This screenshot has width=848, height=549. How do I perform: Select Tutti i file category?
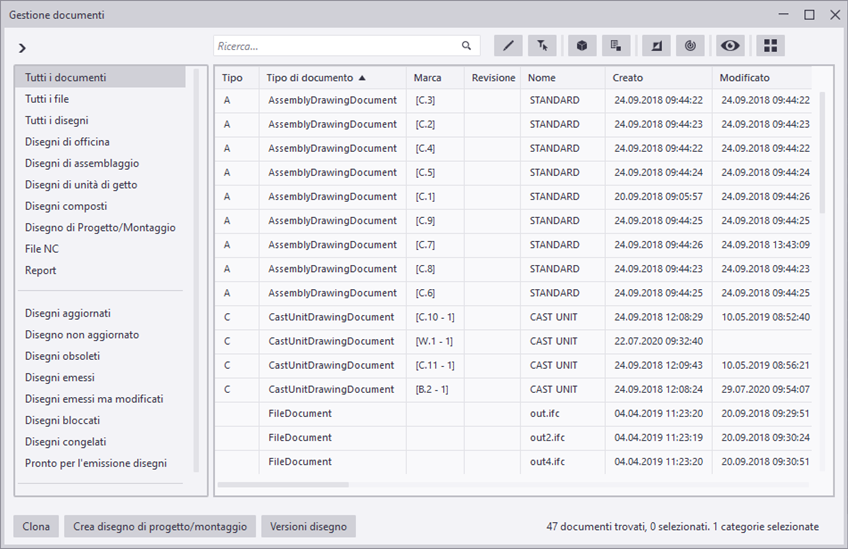[100, 99]
